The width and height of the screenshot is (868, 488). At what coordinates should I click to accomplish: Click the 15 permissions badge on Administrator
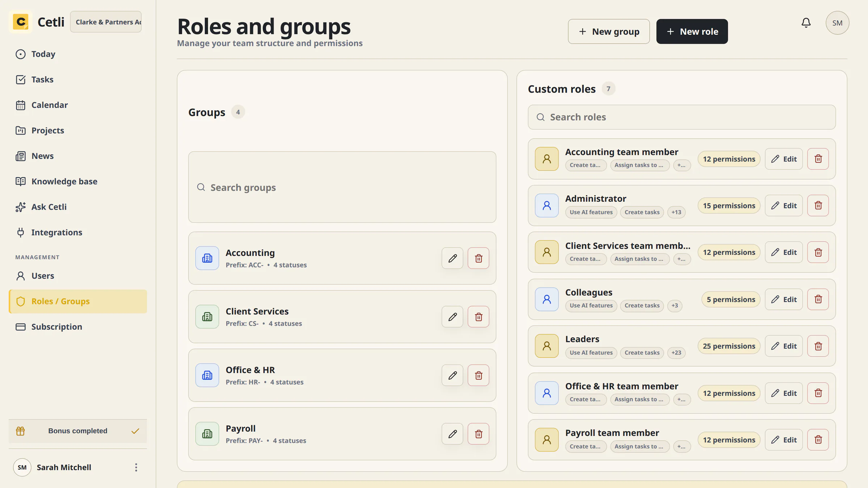[x=729, y=205]
